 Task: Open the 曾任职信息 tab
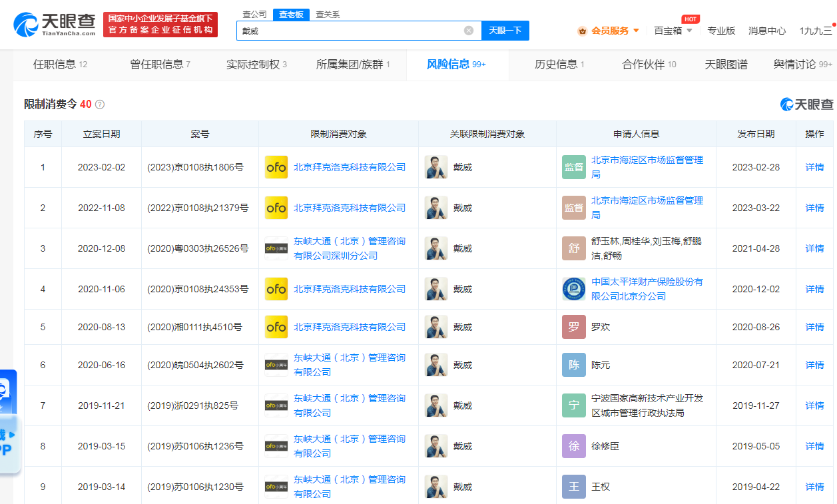[160, 65]
